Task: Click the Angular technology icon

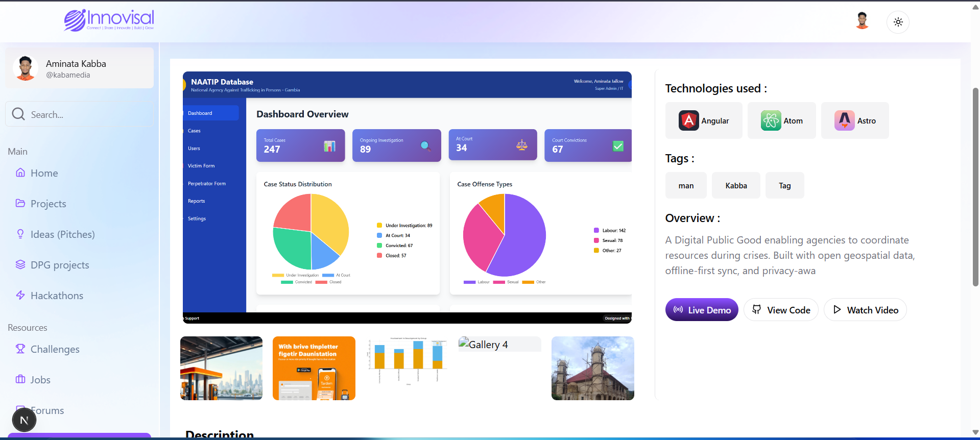Action: [688, 121]
